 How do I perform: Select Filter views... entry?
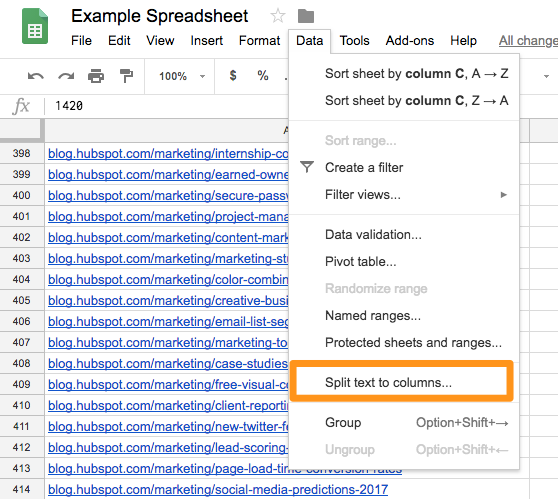404,195
